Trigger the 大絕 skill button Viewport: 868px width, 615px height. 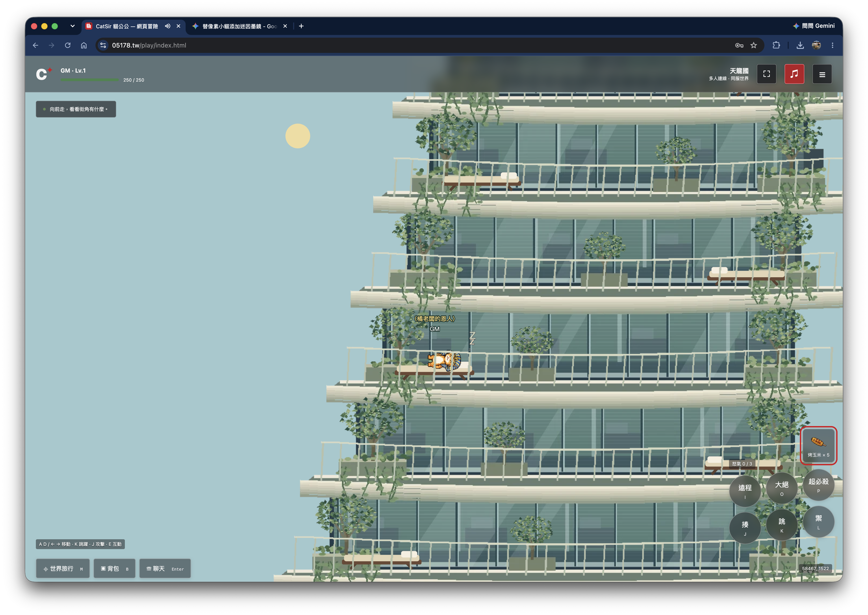[781, 488]
